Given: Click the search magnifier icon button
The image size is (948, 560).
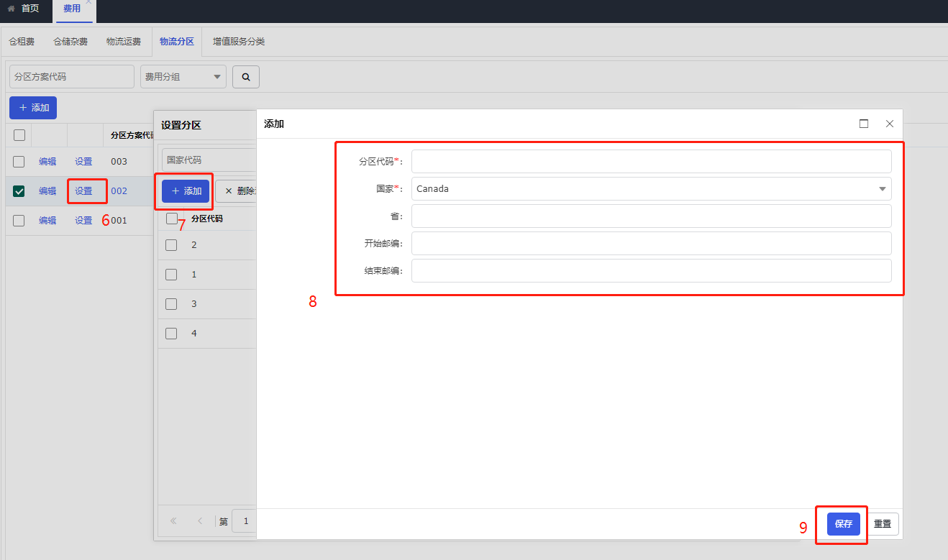Looking at the screenshot, I should [246, 77].
